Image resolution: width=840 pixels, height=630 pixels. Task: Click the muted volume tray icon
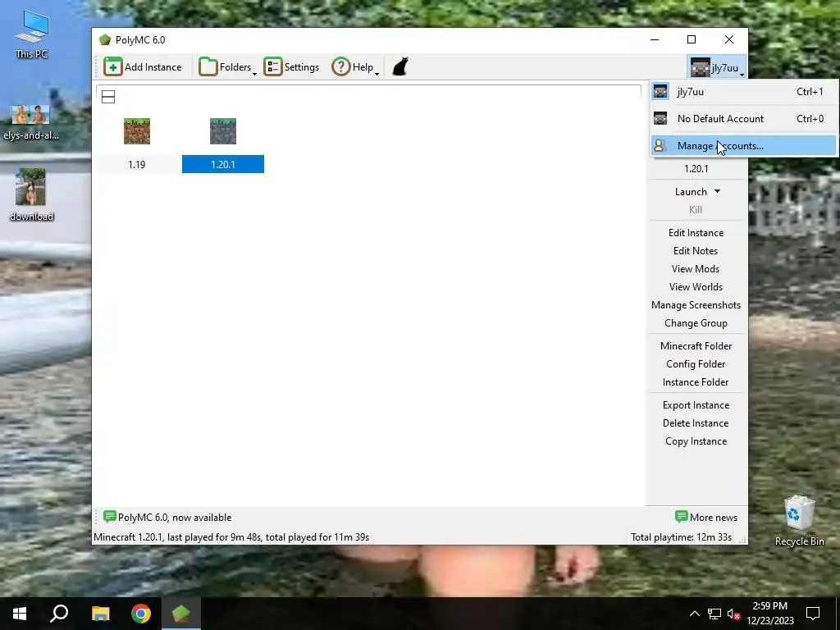(733, 614)
